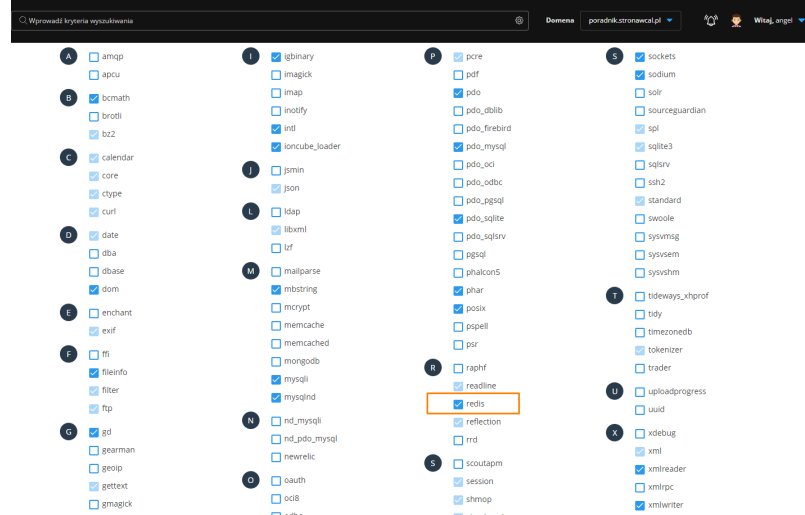Viewport: 805px width, 515px height.
Task: Click the dropdown arrow beside poradnik.stronawcal.pl
Action: (669, 20)
